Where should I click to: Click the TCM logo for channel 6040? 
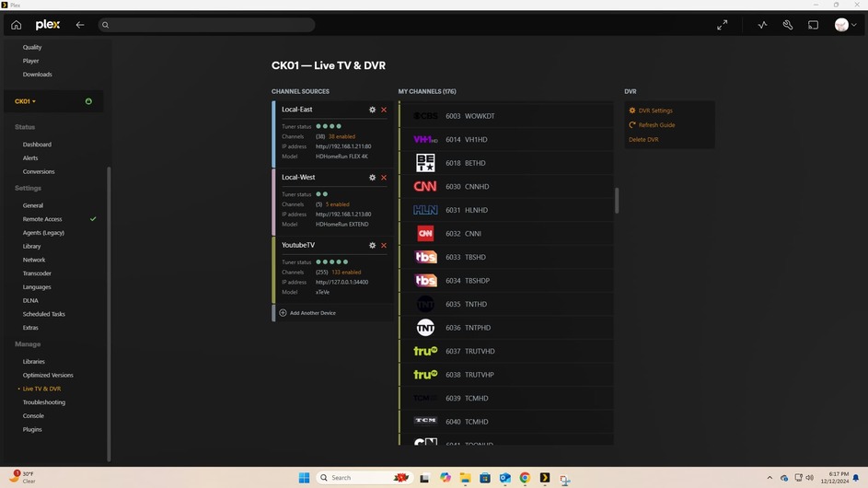tap(425, 421)
